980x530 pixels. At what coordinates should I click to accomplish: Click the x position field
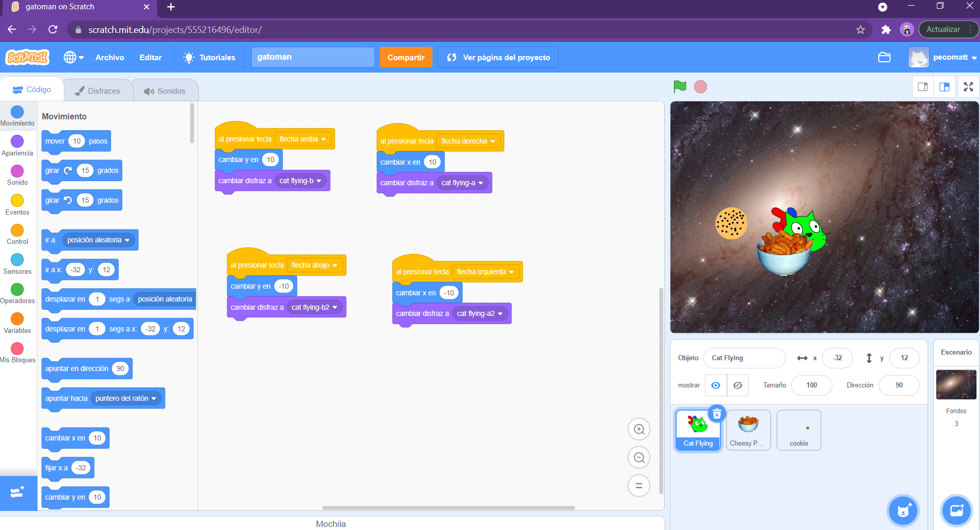coord(838,358)
